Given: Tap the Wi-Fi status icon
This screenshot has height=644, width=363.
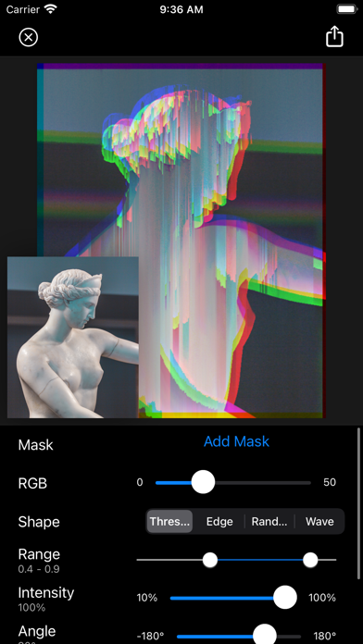Looking at the screenshot, I should [x=50, y=9].
